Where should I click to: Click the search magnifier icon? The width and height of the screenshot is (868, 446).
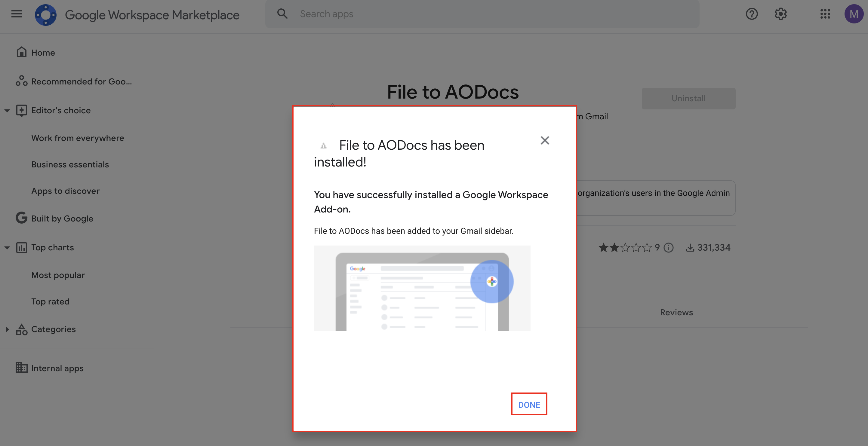tap(282, 14)
